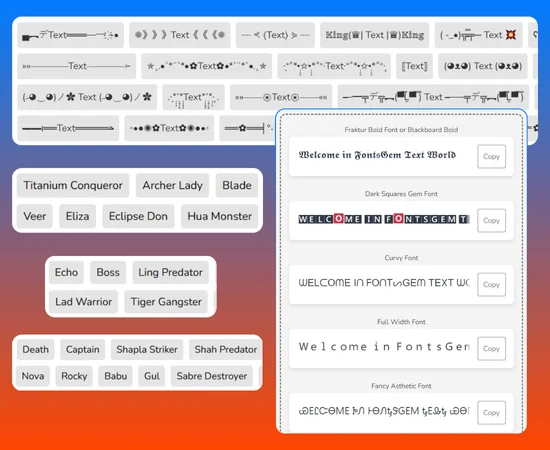Choose the ❁》》》Text《《《❁ decoration
Screen dimensions: 550x450
point(180,35)
